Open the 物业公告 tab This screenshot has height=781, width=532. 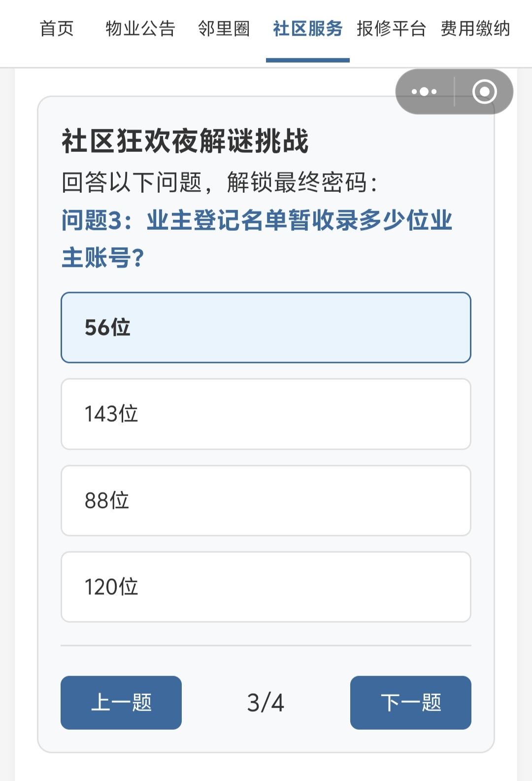click(140, 29)
